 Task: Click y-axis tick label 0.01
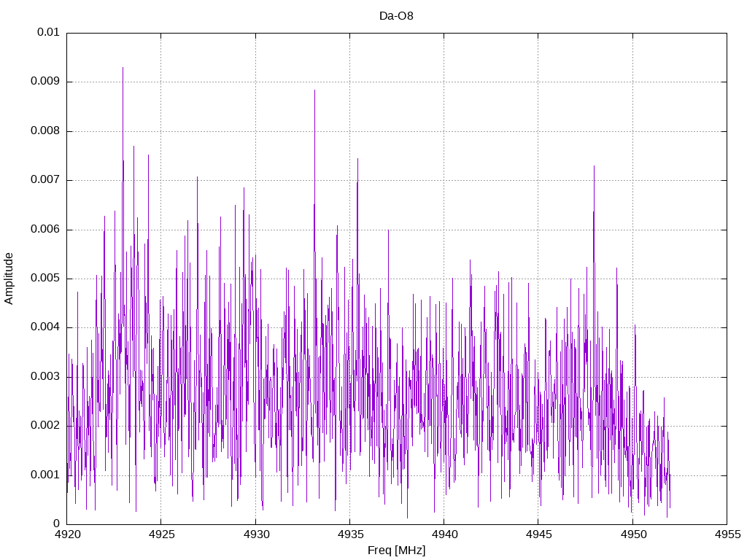coord(49,32)
